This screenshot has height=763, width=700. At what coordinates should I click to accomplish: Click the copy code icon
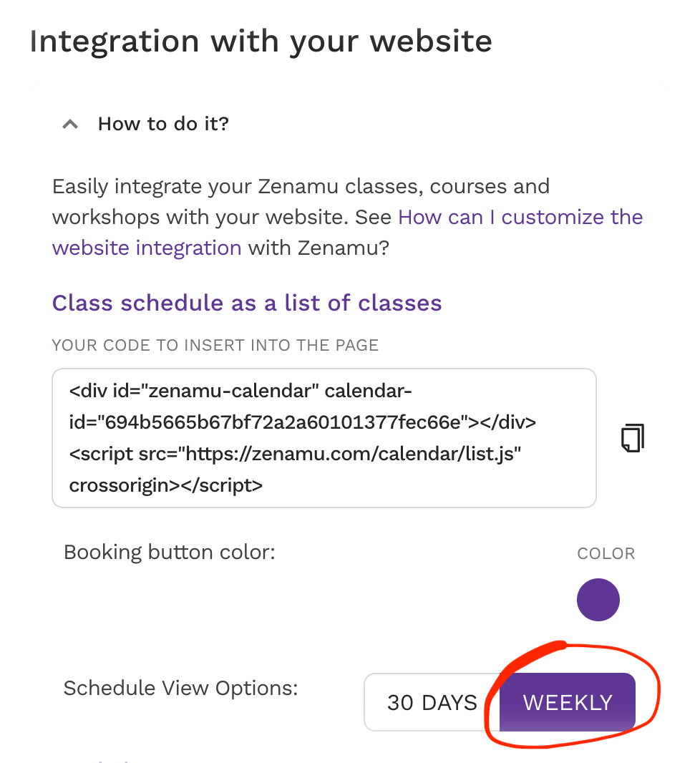point(632,438)
